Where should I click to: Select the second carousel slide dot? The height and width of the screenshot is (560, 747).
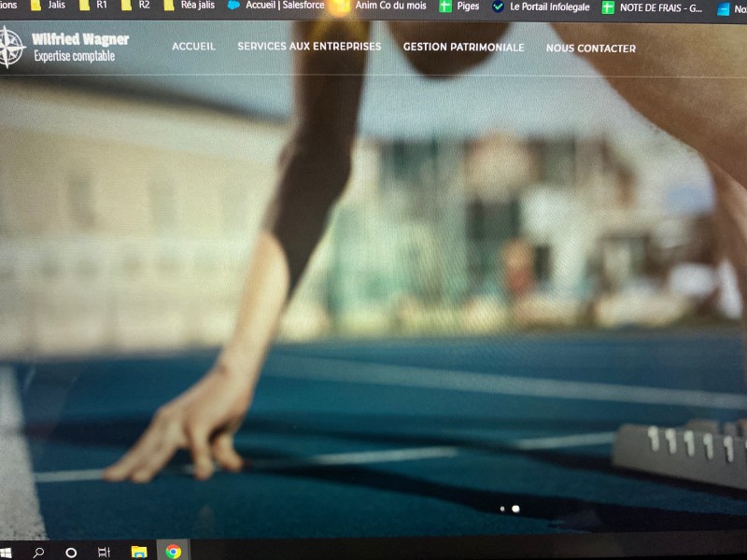tap(516, 509)
